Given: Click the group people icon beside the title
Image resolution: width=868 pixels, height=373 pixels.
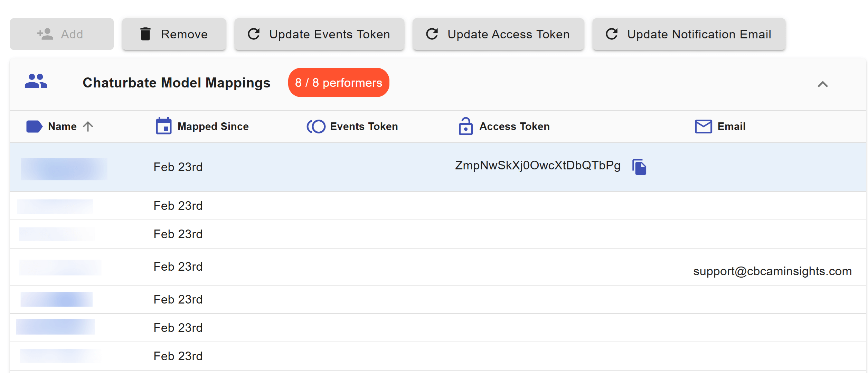Looking at the screenshot, I should [36, 82].
